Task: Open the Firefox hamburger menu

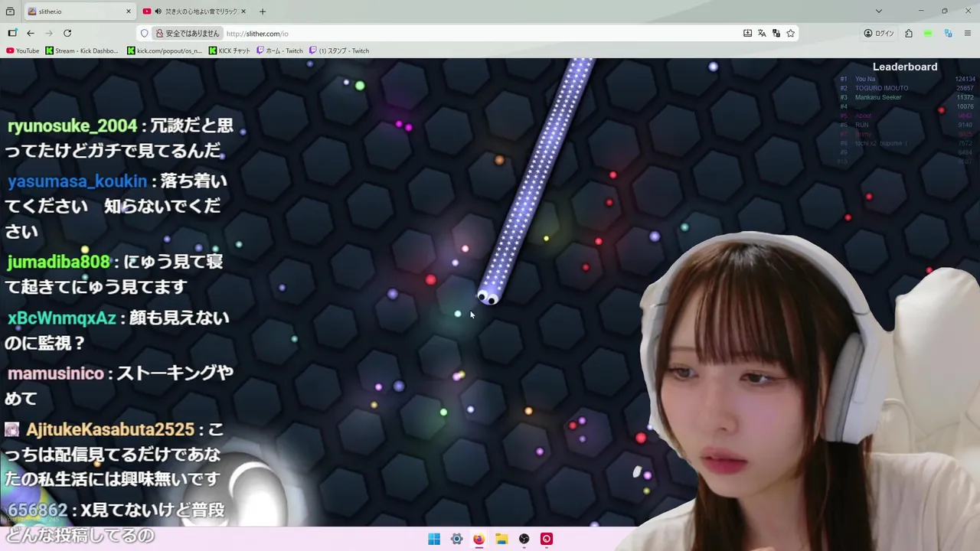Action: (x=968, y=33)
